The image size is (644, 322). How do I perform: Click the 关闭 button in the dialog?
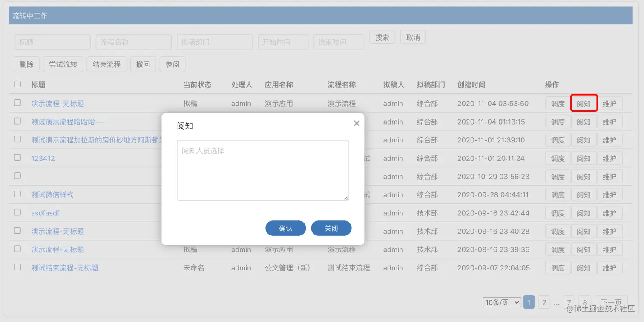coord(331,228)
